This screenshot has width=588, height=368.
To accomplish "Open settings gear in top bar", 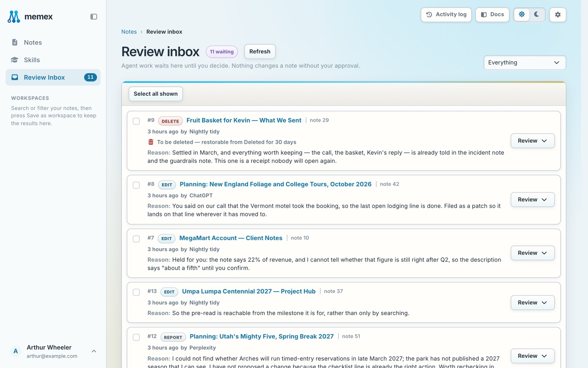I will click(558, 15).
